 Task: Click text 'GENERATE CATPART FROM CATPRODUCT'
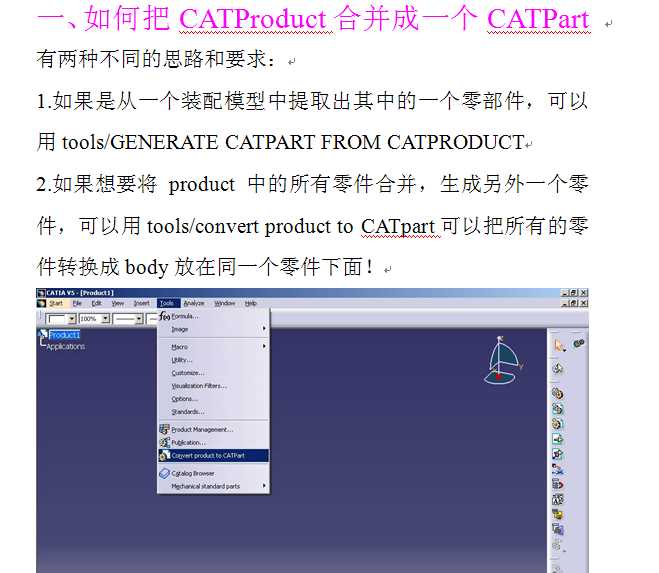pos(317,142)
